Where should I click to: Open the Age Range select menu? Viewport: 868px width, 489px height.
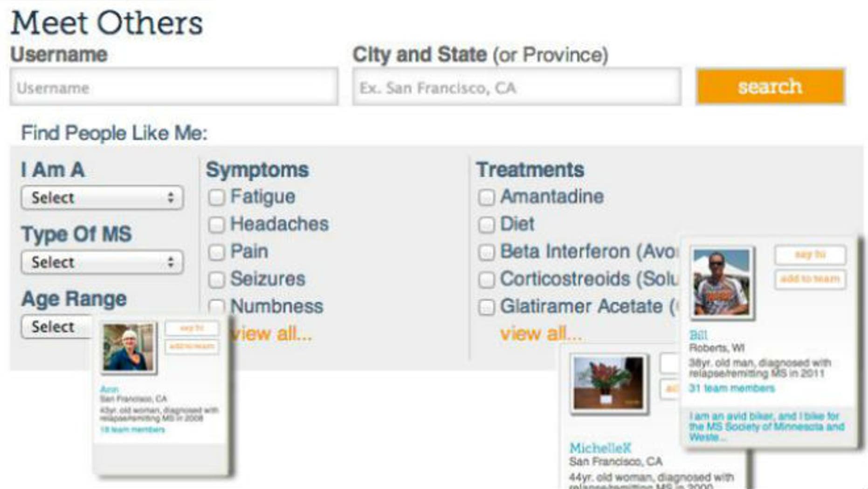pyautogui.click(x=57, y=327)
